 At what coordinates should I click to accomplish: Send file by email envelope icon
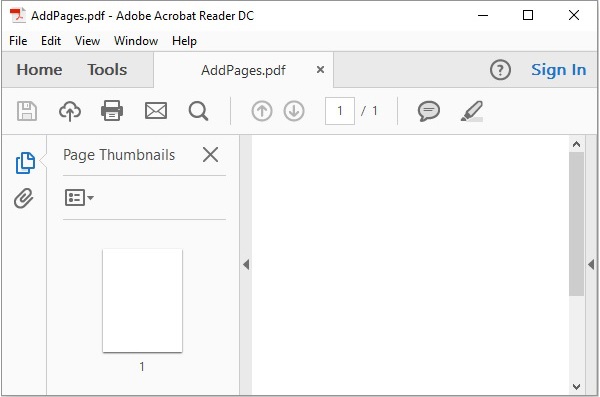[x=156, y=111]
